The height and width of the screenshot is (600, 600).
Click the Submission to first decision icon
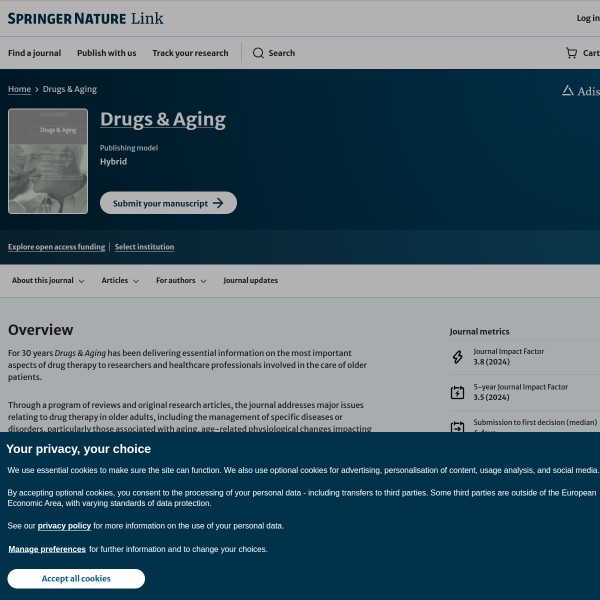(x=457, y=427)
